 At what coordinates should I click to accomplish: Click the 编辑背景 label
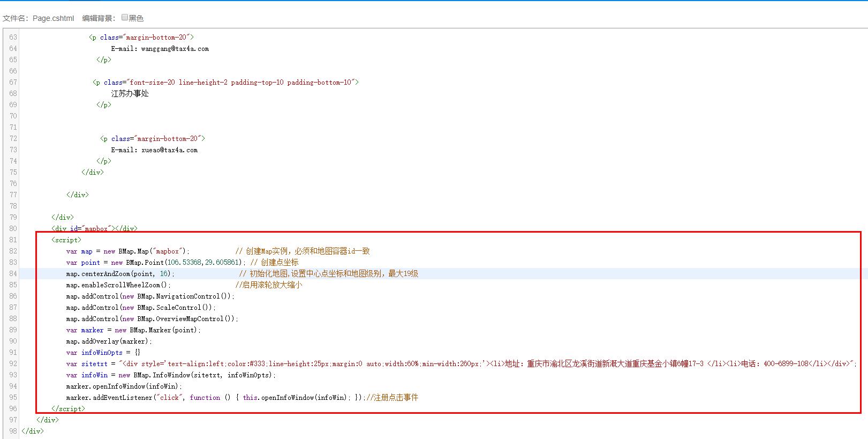point(97,18)
